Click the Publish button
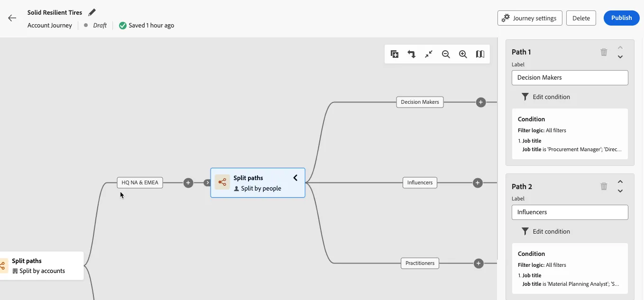 [621, 18]
